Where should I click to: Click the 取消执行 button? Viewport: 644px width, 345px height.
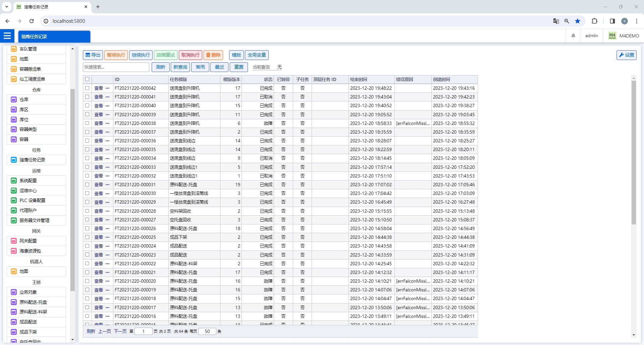(191, 55)
